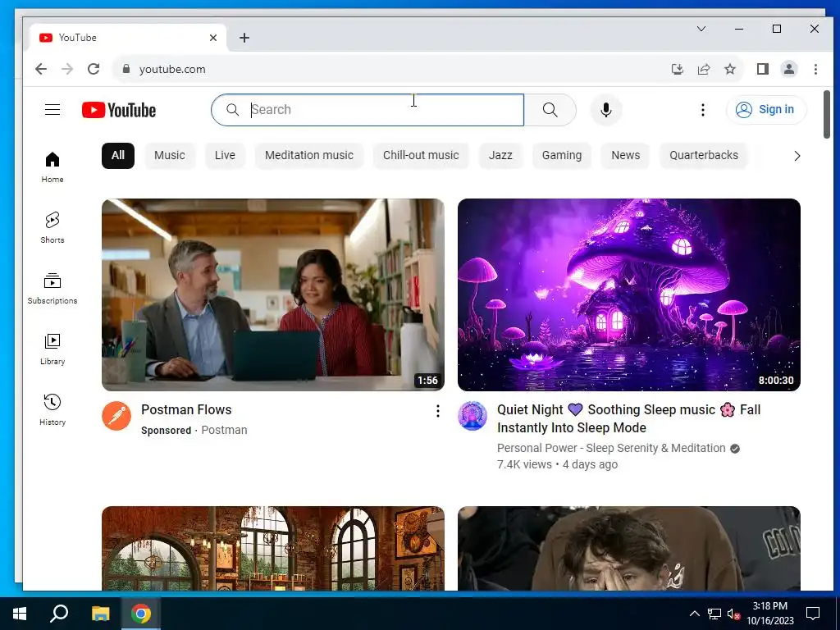Open Chrome three-dot menu

[x=815, y=69]
